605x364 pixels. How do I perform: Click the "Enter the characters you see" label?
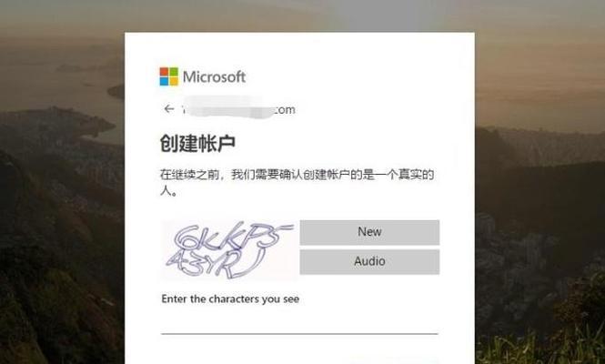230,299
